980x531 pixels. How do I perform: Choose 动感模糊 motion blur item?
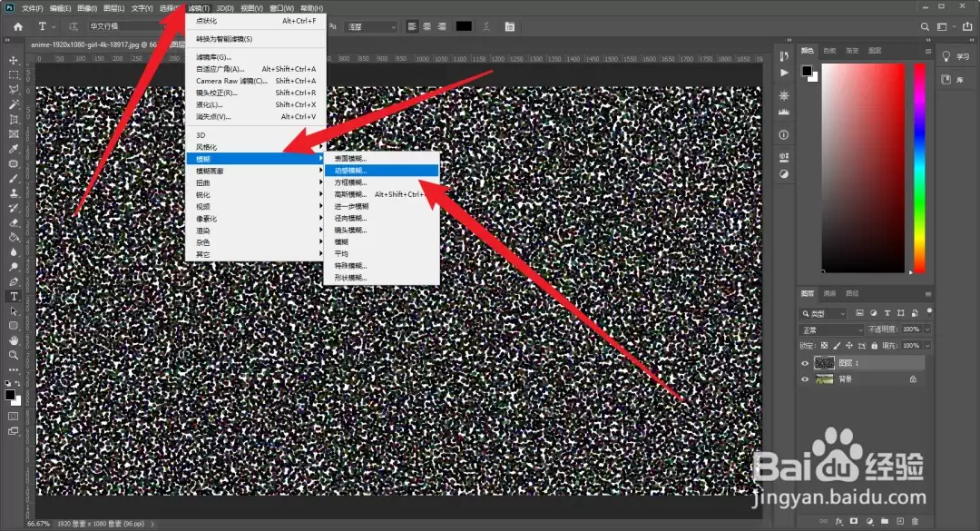[x=381, y=170]
